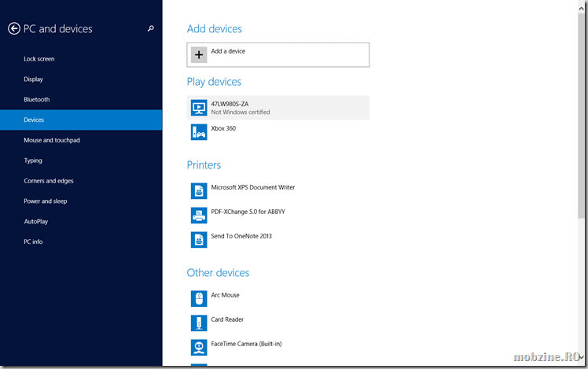Select FaceTime Camera (Built-in) text
The width and height of the screenshot is (588, 369).
coord(246,344)
